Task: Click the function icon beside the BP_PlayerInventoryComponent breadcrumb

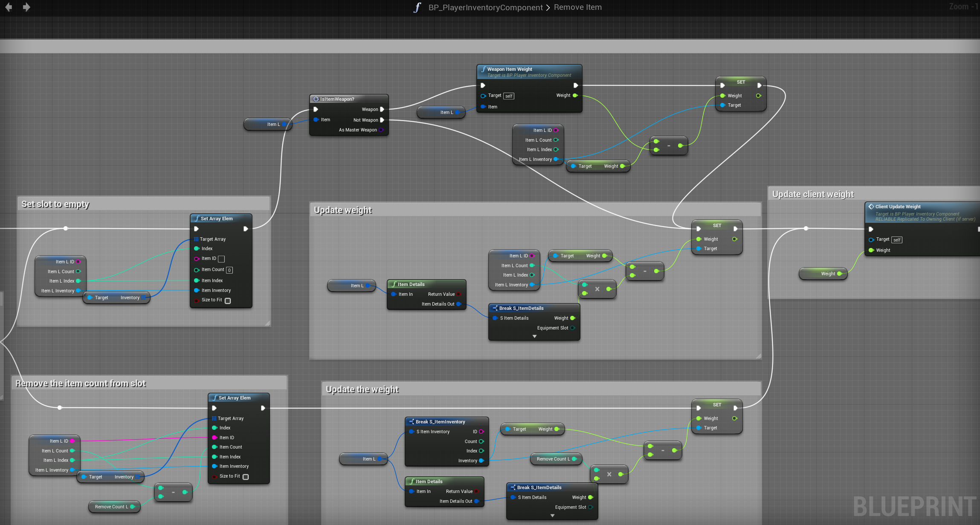Action: coord(417,7)
